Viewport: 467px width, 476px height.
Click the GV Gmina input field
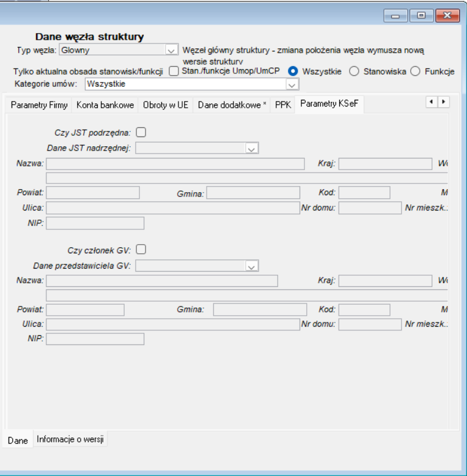pyautogui.click(x=260, y=310)
